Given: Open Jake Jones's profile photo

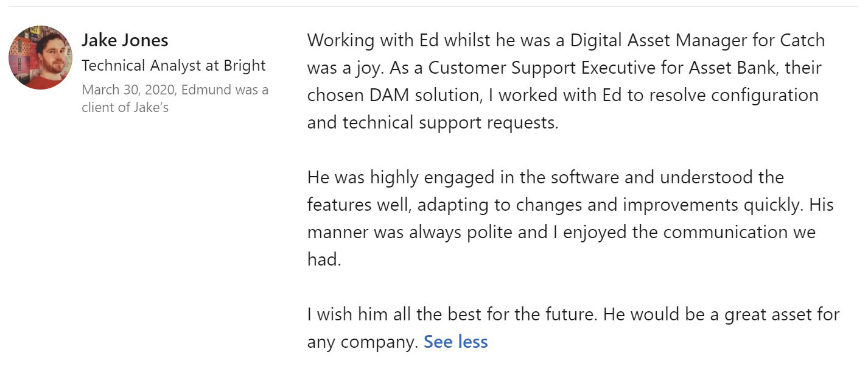Looking at the screenshot, I should pos(40,58).
